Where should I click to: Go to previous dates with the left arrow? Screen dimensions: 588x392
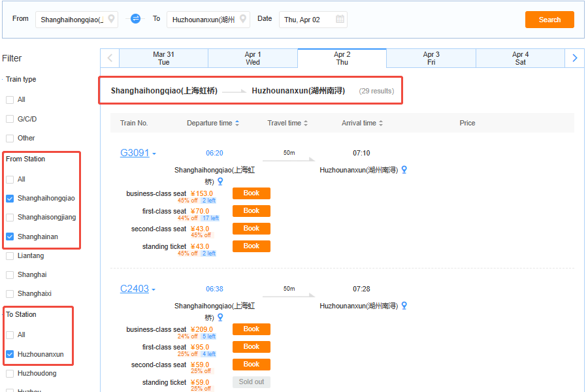pos(110,58)
